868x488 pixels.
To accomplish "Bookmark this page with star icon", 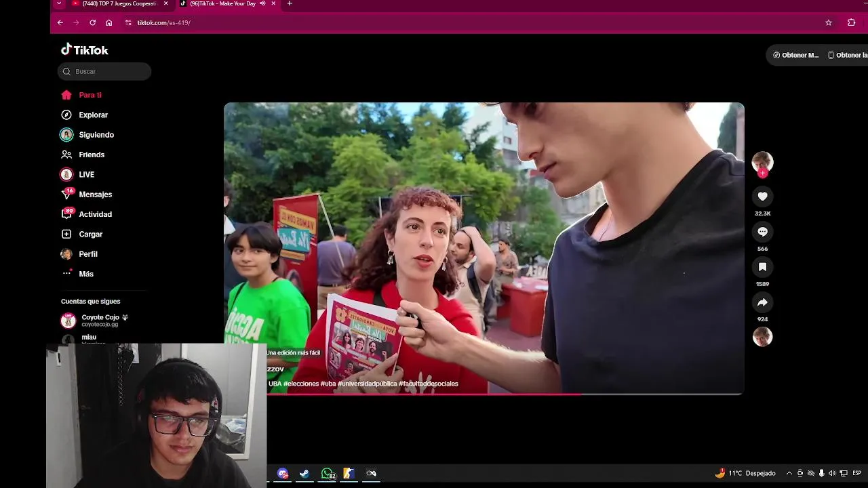I will 829,22.
